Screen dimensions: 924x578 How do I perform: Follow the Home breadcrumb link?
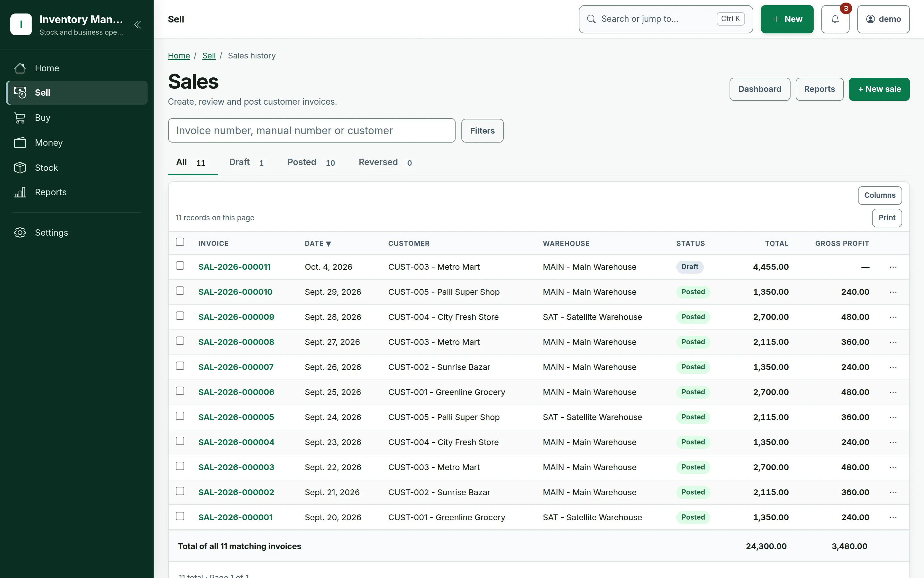click(179, 56)
